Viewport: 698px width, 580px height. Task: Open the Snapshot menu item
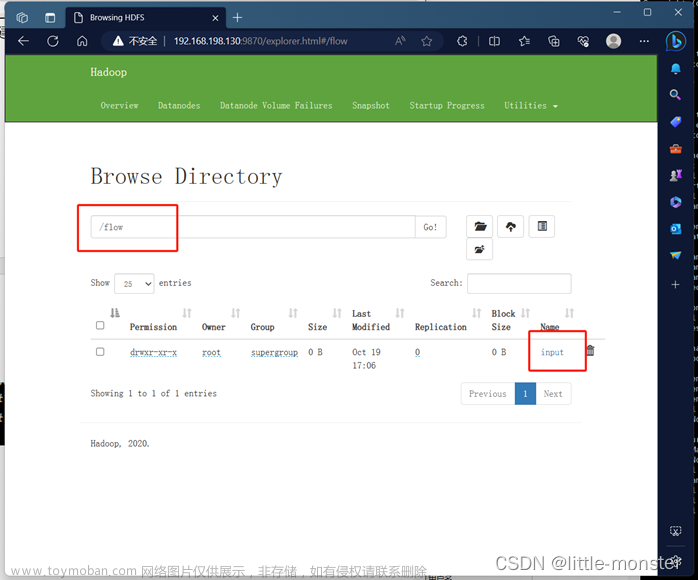(x=371, y=105)
